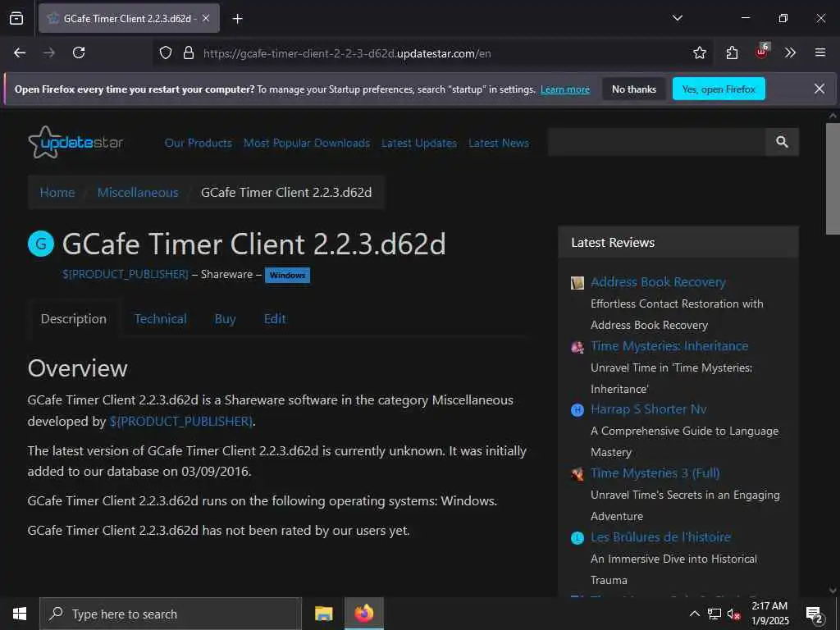840x630 pixels.
Task: Open Time Mysteries 3 (Full) review
Action: pyautogui.click(x=655, y=473)
